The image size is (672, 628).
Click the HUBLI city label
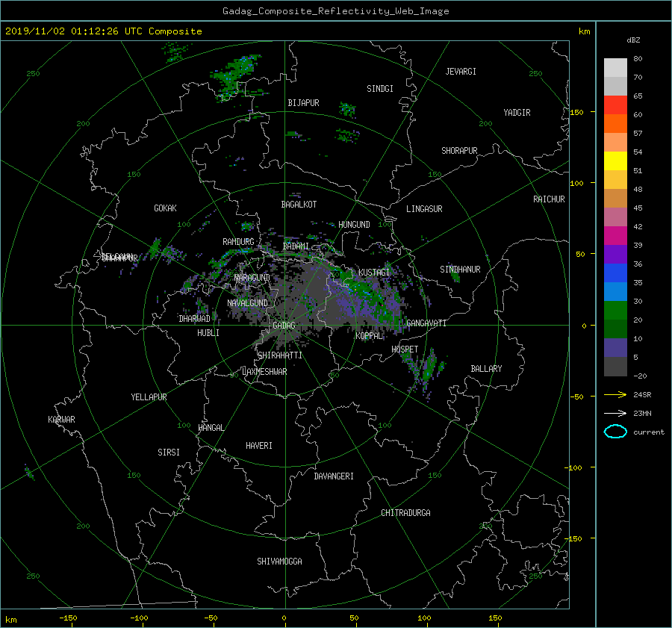(208, 333)
